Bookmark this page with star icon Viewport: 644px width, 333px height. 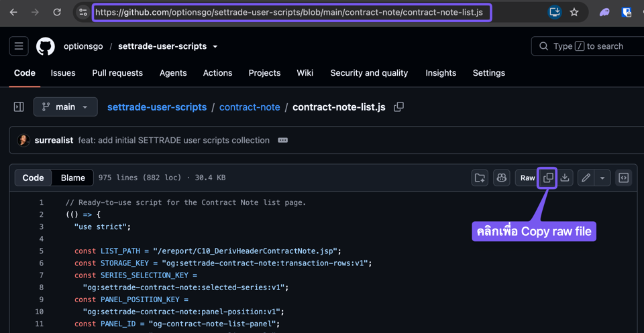(x=574, y=12)
